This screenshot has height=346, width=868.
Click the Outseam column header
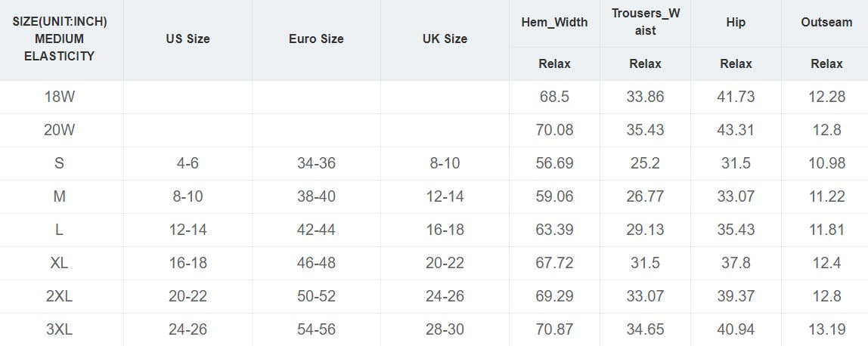(x=826, y=22)
